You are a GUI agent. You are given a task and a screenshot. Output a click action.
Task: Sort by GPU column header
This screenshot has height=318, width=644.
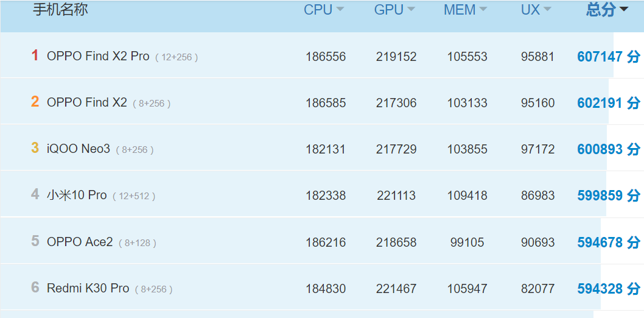click(394, 10)
